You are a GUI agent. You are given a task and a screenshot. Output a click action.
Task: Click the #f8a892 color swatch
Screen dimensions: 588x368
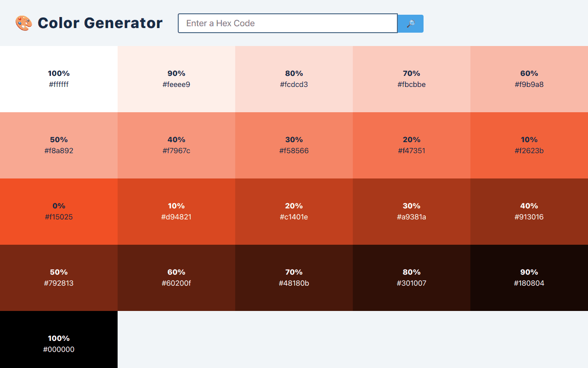point(59,145)
